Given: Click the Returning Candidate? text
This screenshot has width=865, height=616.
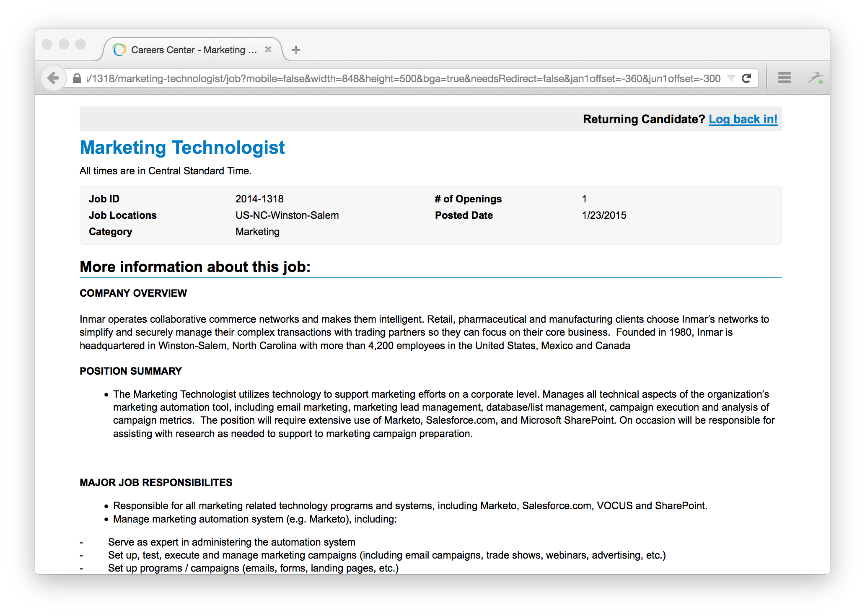Looking at the screenshot, I should pos(644,119).
